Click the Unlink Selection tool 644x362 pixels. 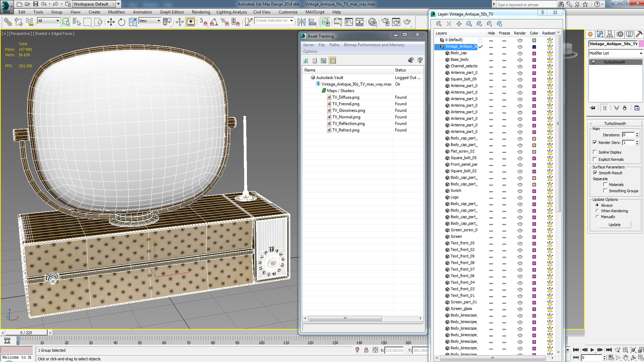click(x=19, y=22)
